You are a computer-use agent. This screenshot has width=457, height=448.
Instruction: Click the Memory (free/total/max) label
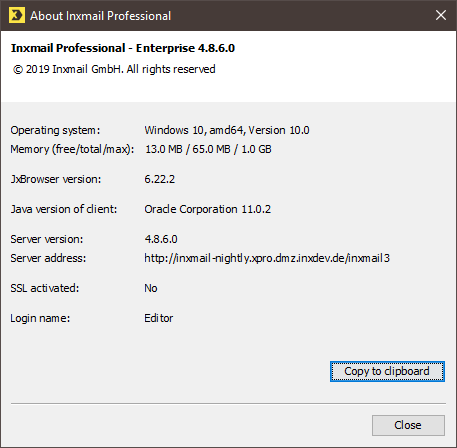tap(72, 149)
